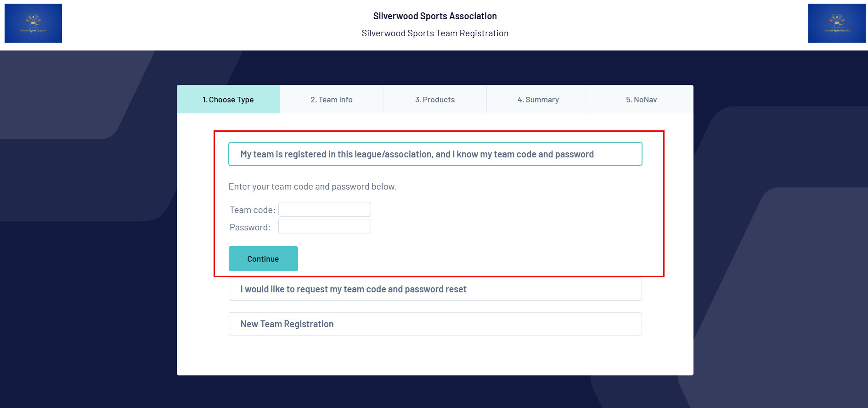The image size is (868, 408).
Task: Click the right Silverwood Sports Association logo
Action: (837, 23)
